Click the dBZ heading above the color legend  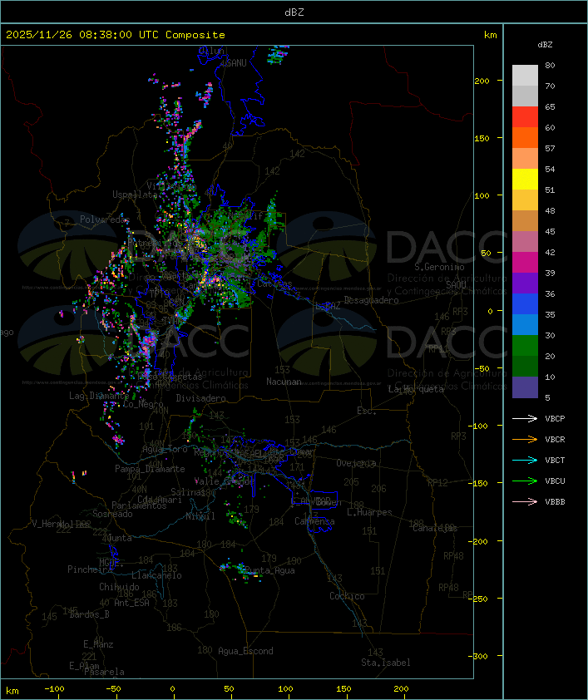[545, 45]
